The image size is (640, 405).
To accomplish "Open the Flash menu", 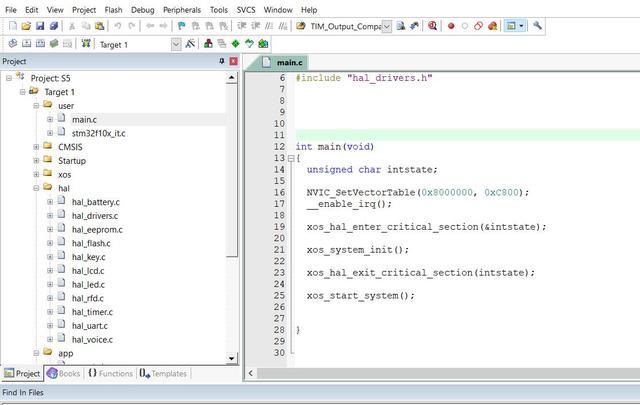I will [x=113, y=9].
